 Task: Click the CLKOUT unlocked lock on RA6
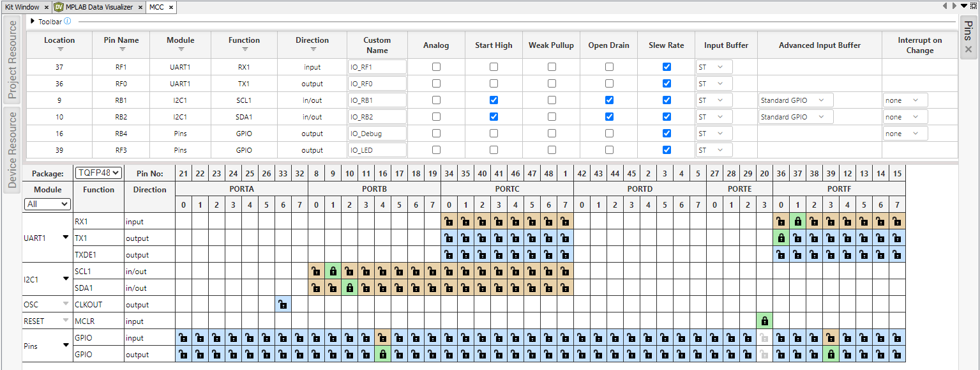pyautogui.click(x=283, y=305)
